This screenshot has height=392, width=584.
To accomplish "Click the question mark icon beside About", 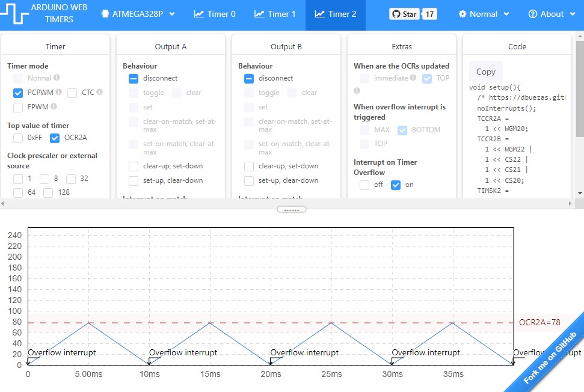I will 533,14.
